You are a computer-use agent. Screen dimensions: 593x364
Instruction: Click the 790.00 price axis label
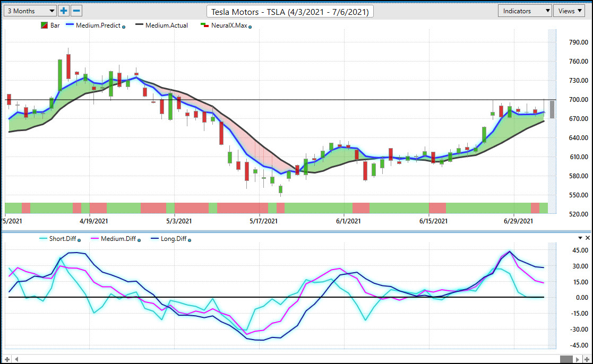coord(579,42)
